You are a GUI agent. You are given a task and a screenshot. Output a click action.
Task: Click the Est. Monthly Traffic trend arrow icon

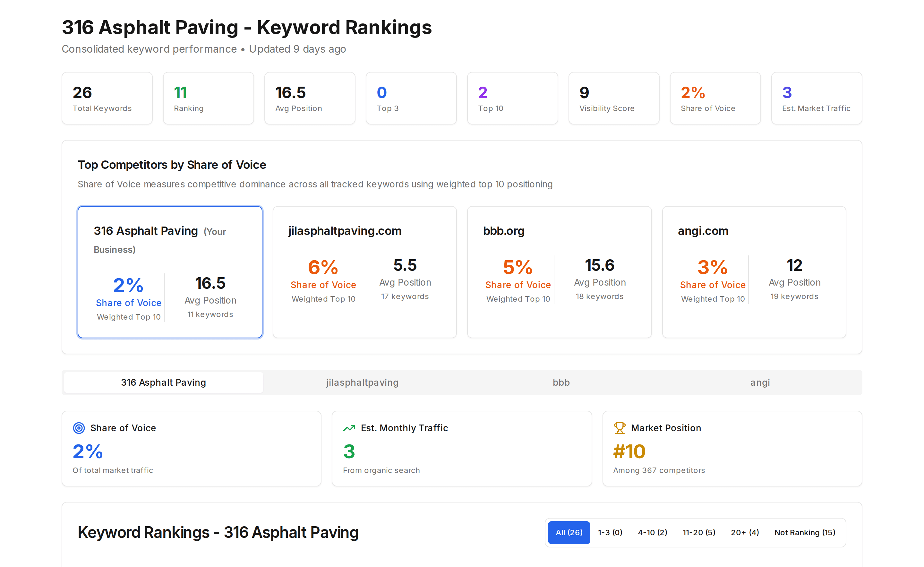tap(349, 428)
